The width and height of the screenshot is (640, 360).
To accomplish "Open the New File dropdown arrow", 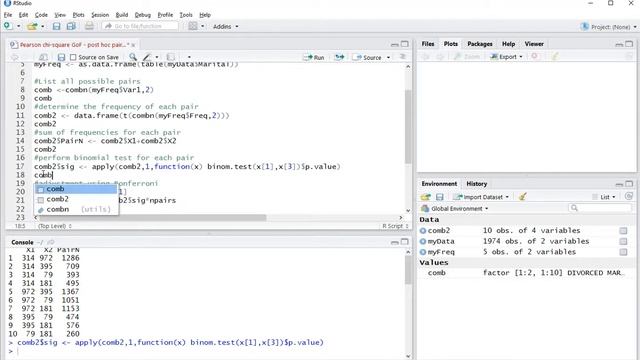I will (x=18, y=27).
